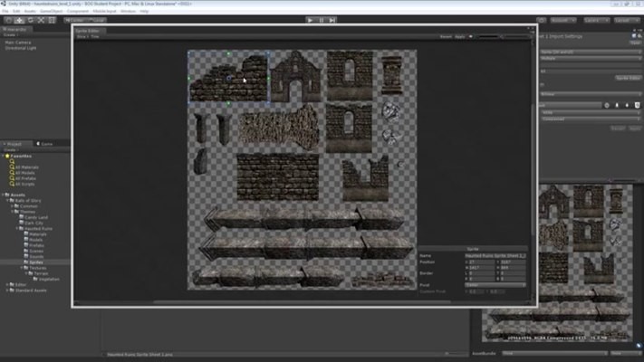The height and width of the screenshot is (362, 644).
Task: Select the Rotate tool in the toolbar
Action: [x=30, y=20]
